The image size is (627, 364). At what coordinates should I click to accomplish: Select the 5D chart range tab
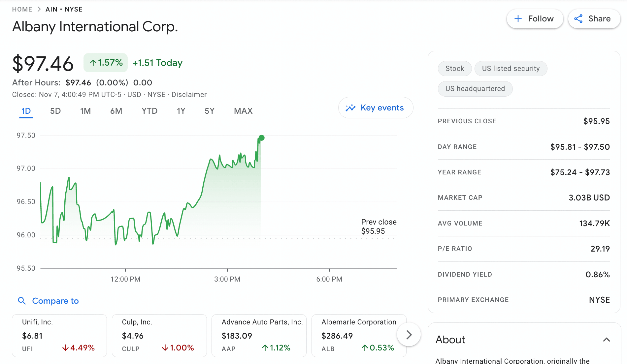55,111
